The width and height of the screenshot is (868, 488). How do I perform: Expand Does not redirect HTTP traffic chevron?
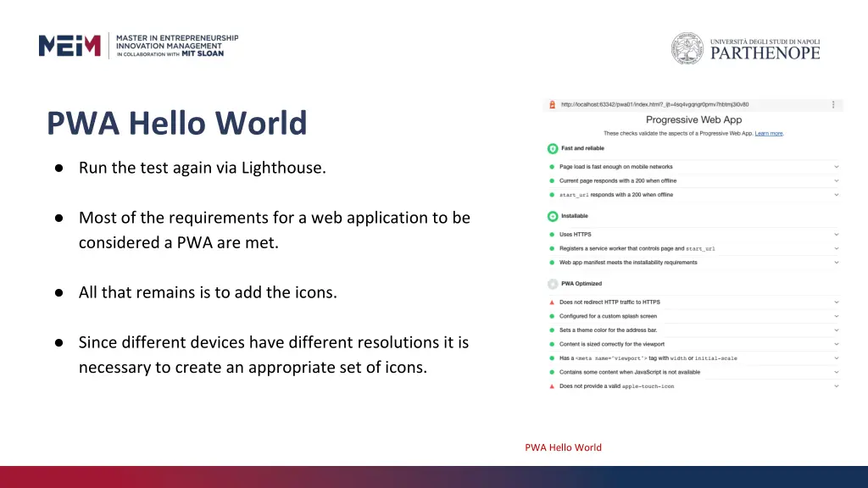pos(837,302)
